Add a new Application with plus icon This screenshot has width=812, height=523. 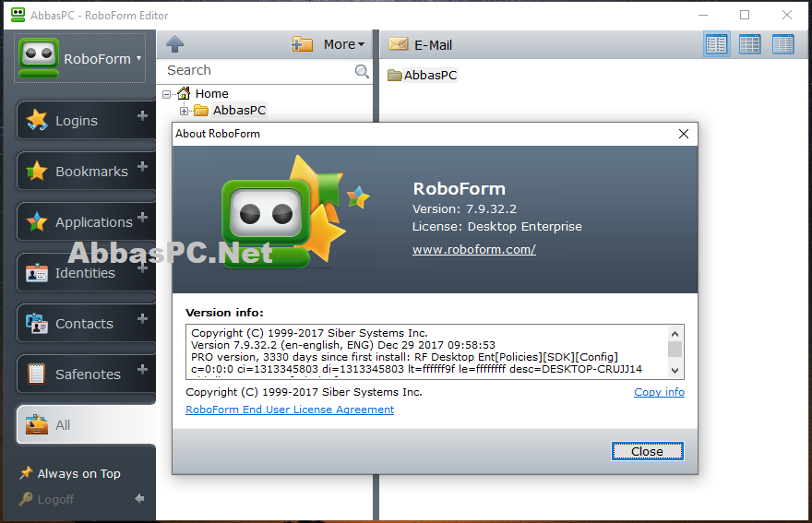143,217
